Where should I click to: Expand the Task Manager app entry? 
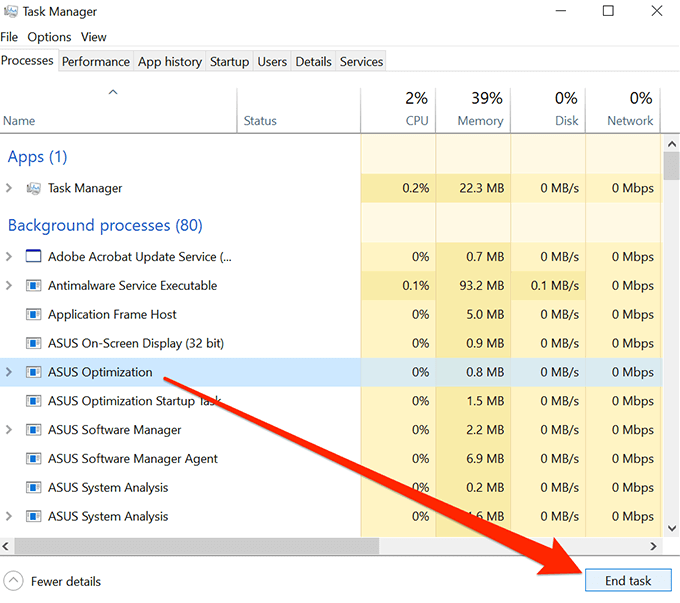(x=9, y=188)
